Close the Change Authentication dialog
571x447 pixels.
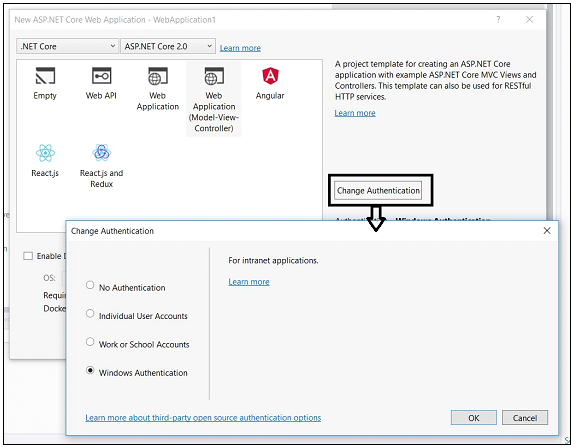point(547,231)
